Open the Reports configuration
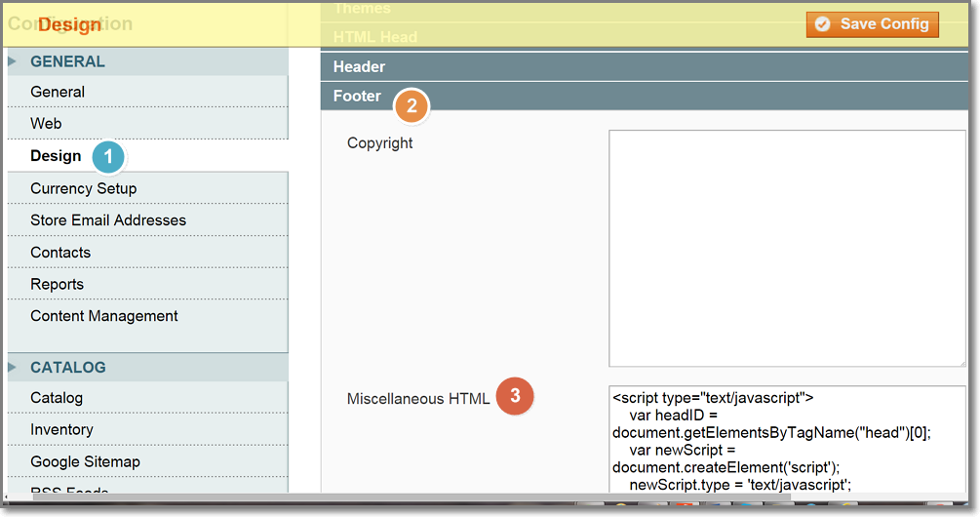Screen dimensions: 980x517 pyautogui.click(x=57, y=285)
